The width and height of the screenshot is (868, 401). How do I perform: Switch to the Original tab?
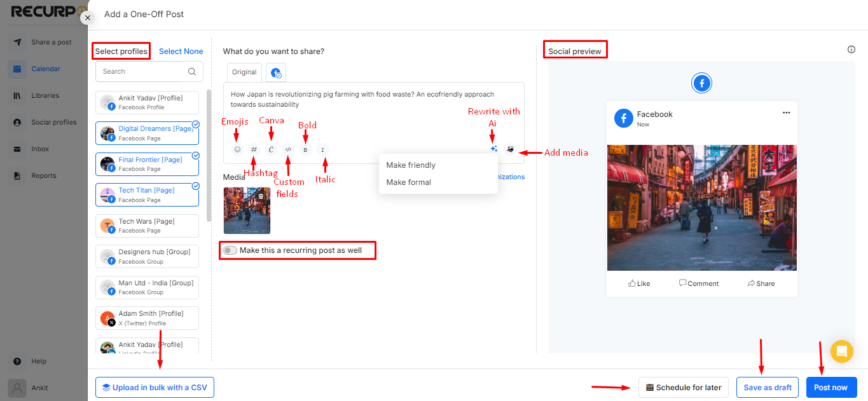[x=244, y=72]
